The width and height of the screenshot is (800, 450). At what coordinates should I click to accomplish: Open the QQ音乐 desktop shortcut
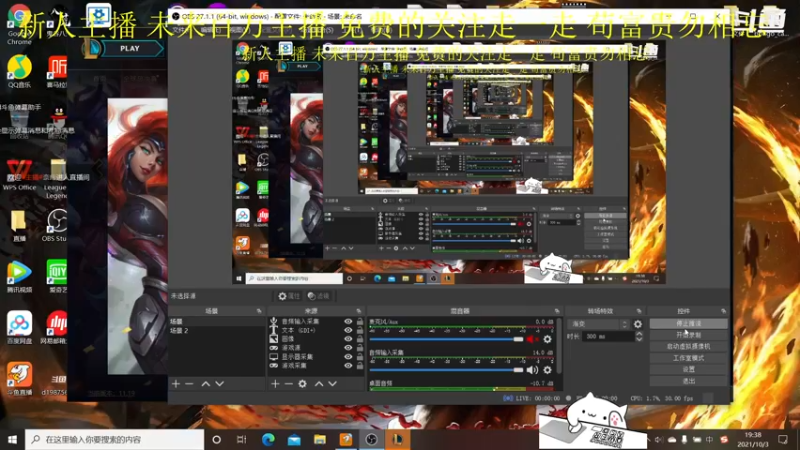point(19,71)
